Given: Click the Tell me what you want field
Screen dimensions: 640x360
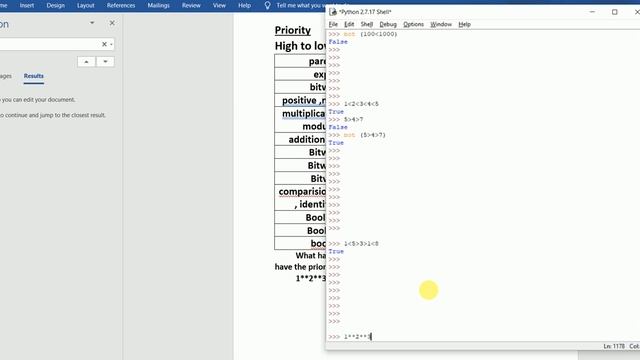Looking at the screenshot, I should tap(301, 5).
